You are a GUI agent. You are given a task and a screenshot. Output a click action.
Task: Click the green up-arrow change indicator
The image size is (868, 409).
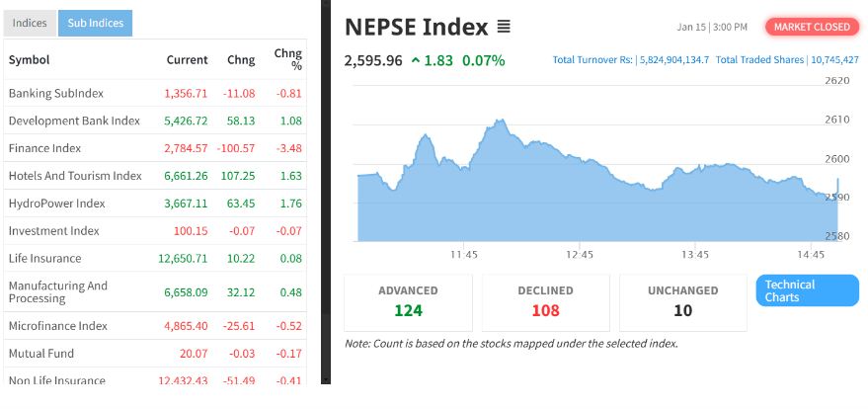tap(416, 60)
